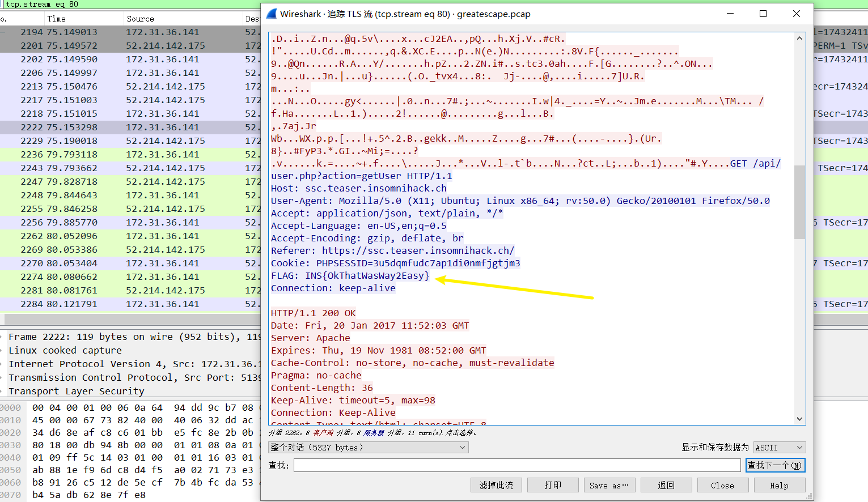Click the User-Agent Mozilla/5.0 line
The image size is (868, 502).
(x=520, y=201)
